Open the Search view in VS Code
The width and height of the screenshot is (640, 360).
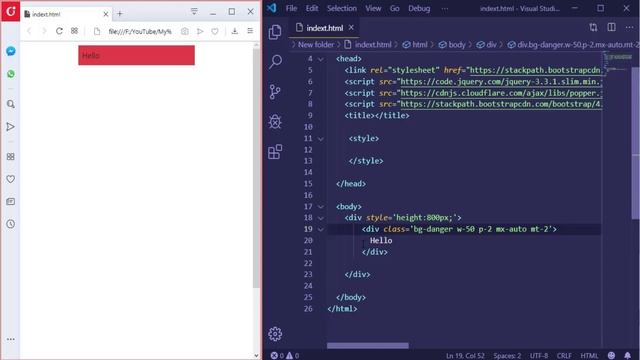point(276,62)
